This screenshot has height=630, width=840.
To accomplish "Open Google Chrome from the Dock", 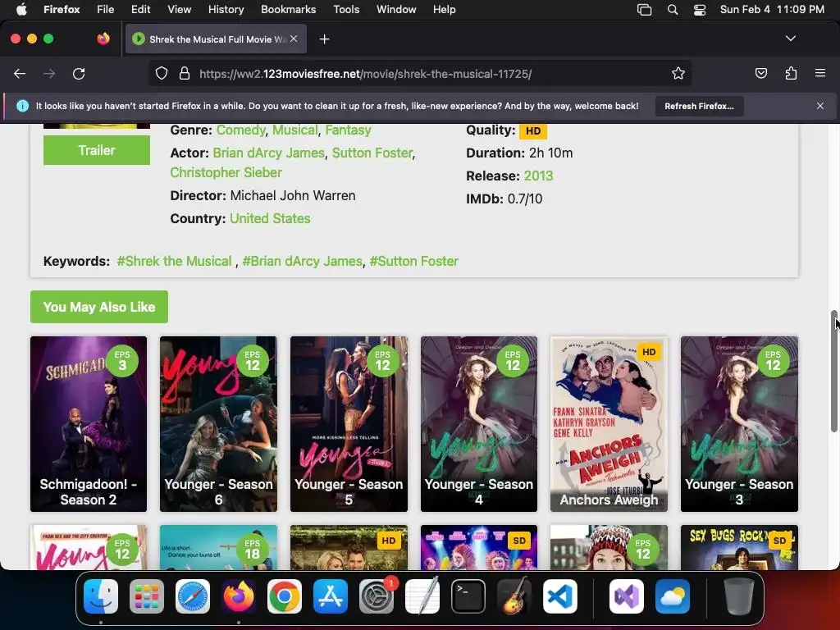I will [x=285, y=596].
